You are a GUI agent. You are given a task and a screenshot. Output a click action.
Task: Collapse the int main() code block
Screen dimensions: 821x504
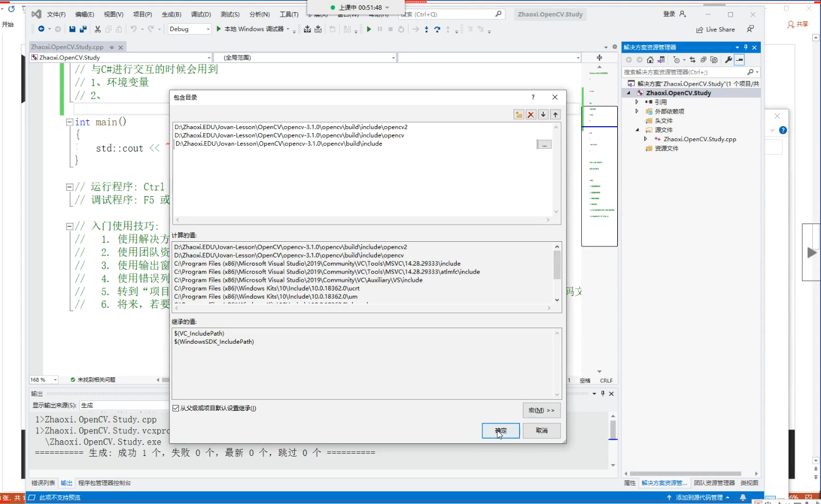[x=69, y=122]
